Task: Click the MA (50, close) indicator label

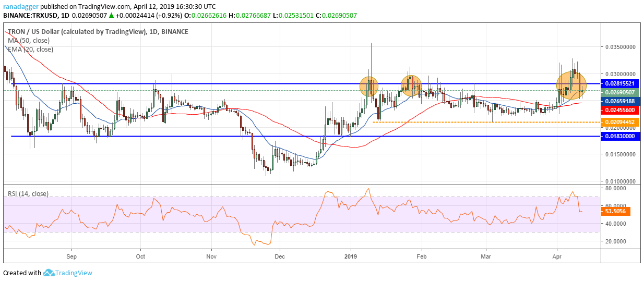Action: (30, 40)
